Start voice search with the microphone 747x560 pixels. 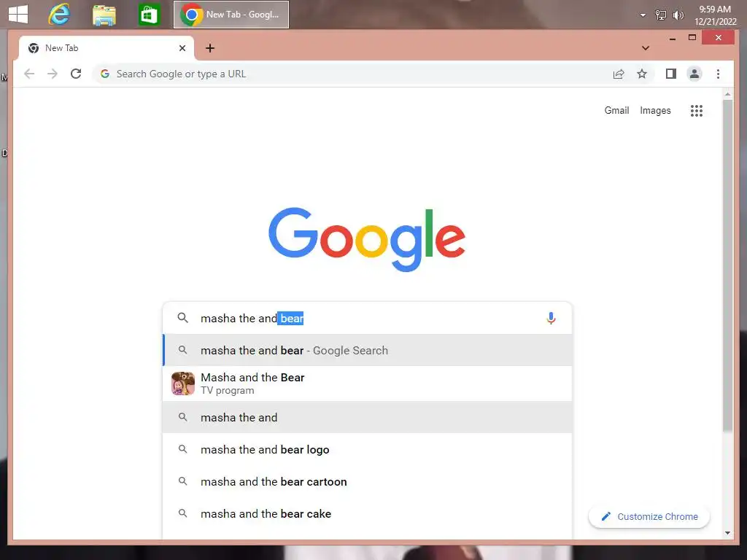click(x=551, y=318)
